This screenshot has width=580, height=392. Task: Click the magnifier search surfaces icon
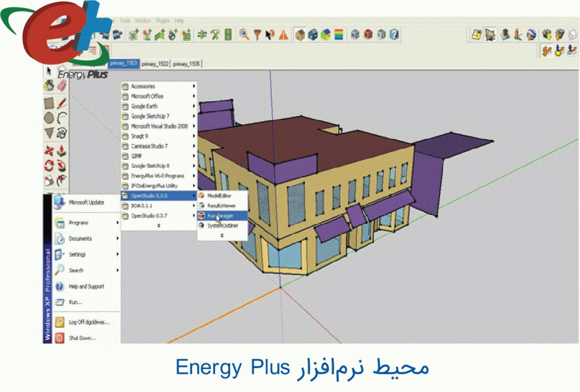pos(244,35)
